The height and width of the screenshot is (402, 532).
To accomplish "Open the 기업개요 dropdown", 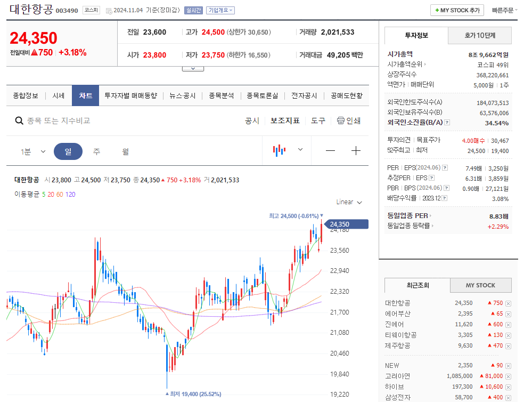I will (220, 11).
